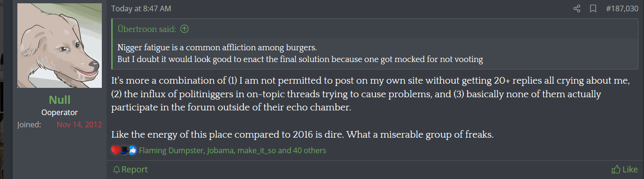The height and width of the screenshot is (179, 644).
Task: Click the blue thumbs-up reaction icon
Action: (132, 150)
